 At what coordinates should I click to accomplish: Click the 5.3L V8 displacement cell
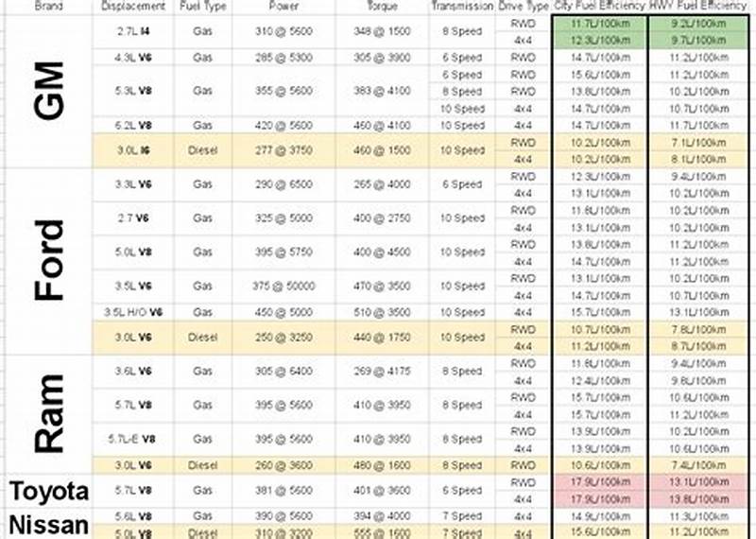tap(133, 91)
